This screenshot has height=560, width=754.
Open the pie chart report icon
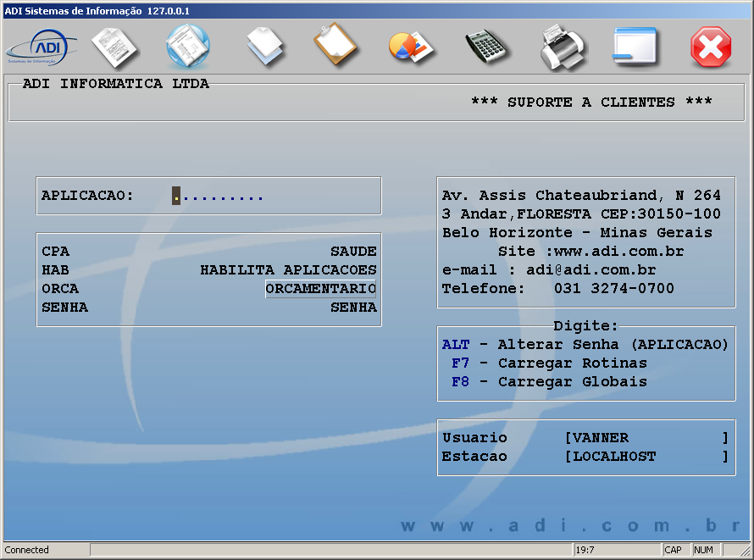(410, 47)
